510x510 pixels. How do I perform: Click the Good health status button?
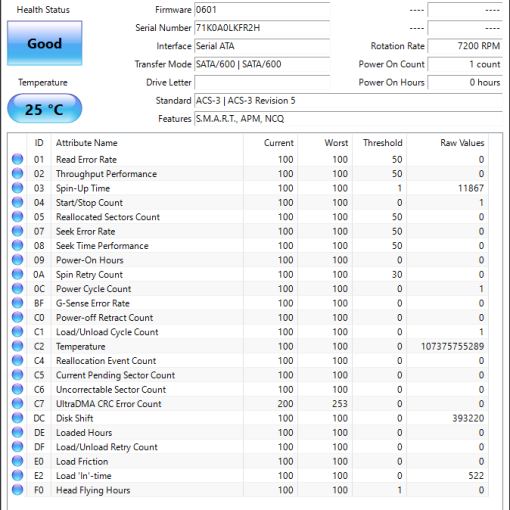tap(45, 43)
